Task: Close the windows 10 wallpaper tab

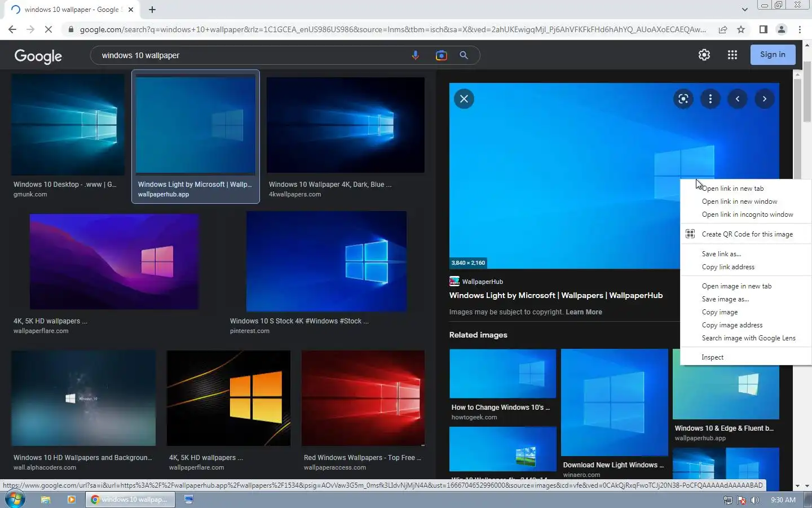Action: 131,10
